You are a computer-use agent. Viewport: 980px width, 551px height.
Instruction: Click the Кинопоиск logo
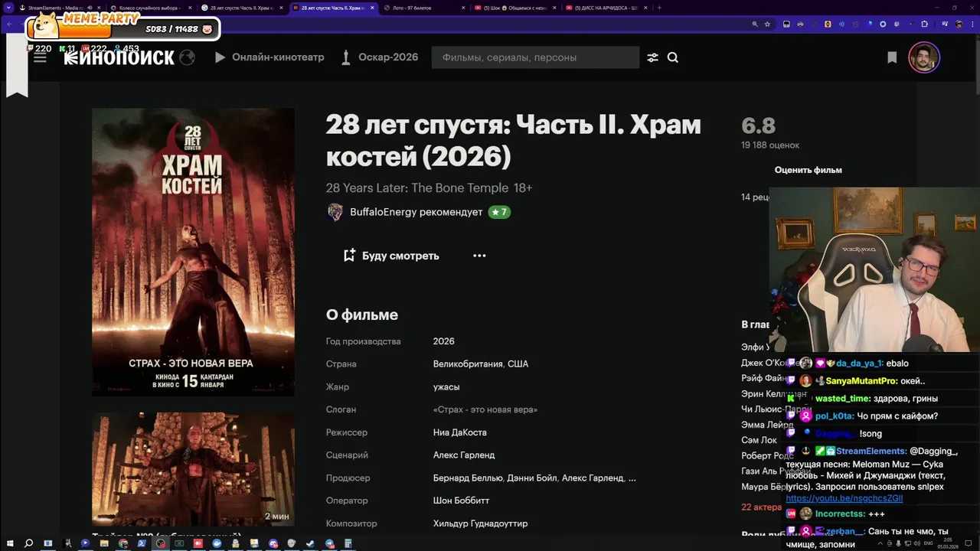pos(119,57)
